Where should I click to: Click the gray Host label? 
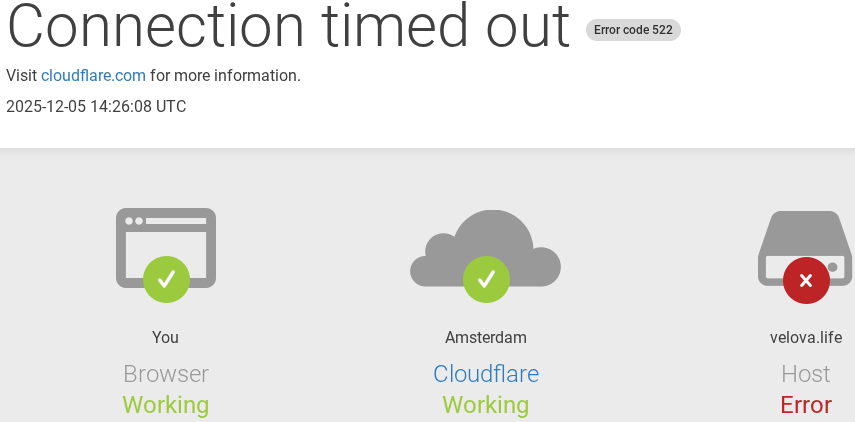click(806, 374)
